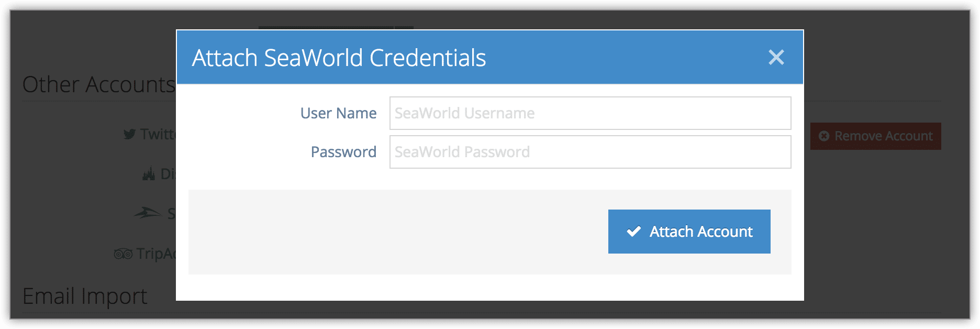Click the Email Import section heading
980x329 pixels.
(85, 296)
